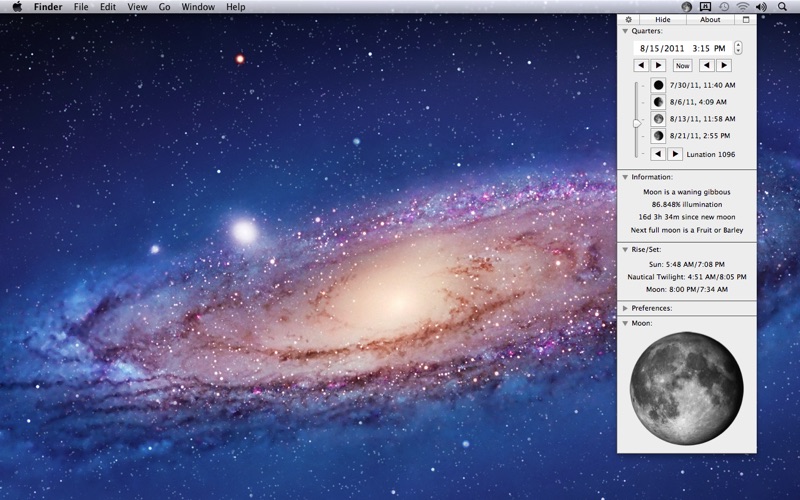Open the File menu
Image resolution: width=800 pixels, height=500 pixels.
81,7
